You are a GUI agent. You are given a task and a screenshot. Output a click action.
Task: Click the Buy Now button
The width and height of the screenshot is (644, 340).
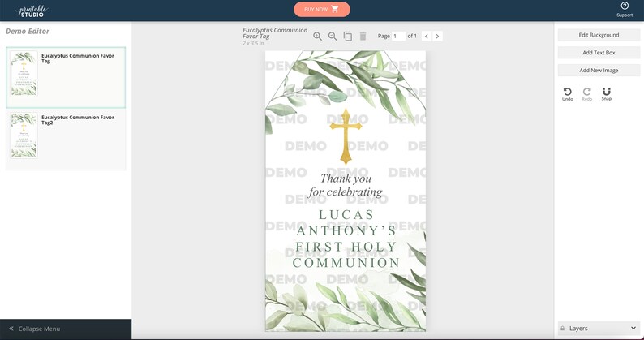coord(321,10)
